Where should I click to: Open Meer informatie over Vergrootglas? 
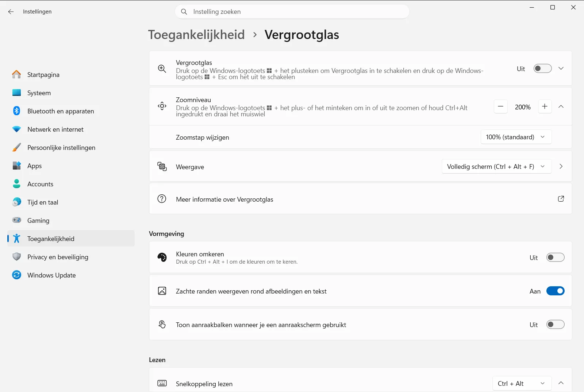pos(360,199)
